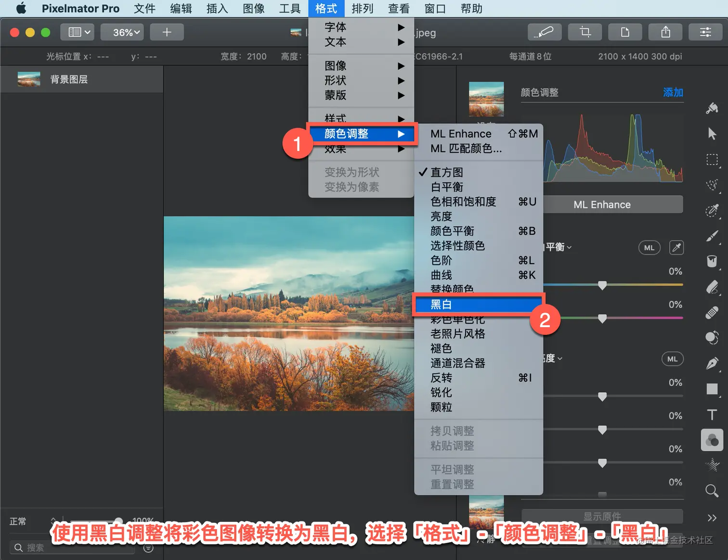
Task: Open Pixelmator Pro application menu
Action: [80, 8]
